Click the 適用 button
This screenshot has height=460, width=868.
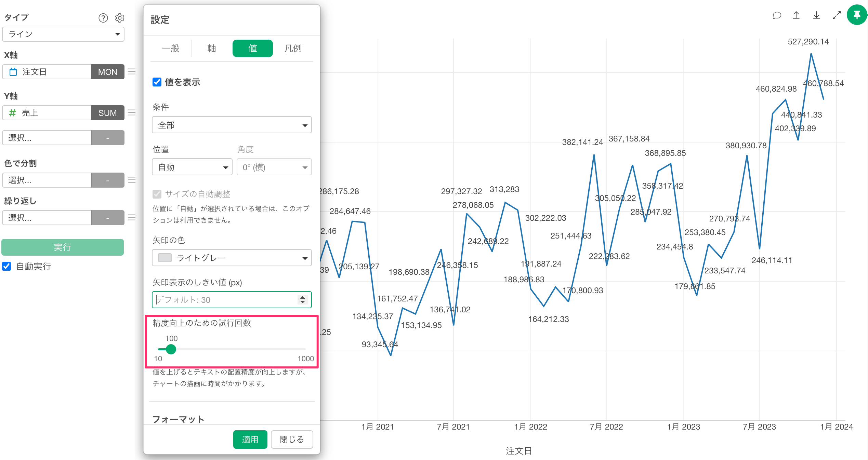pyautogui.click(x=250, y=439)
